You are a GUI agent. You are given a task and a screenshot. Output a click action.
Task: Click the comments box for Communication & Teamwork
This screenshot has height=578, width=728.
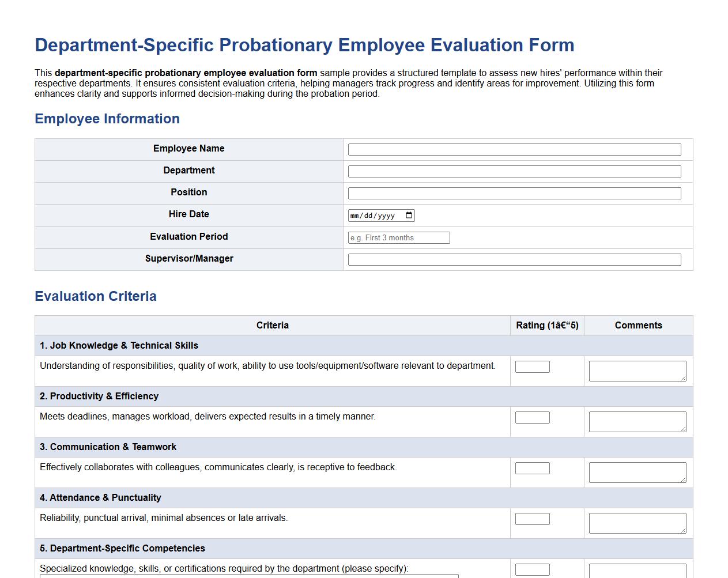(x=637, y=472)
